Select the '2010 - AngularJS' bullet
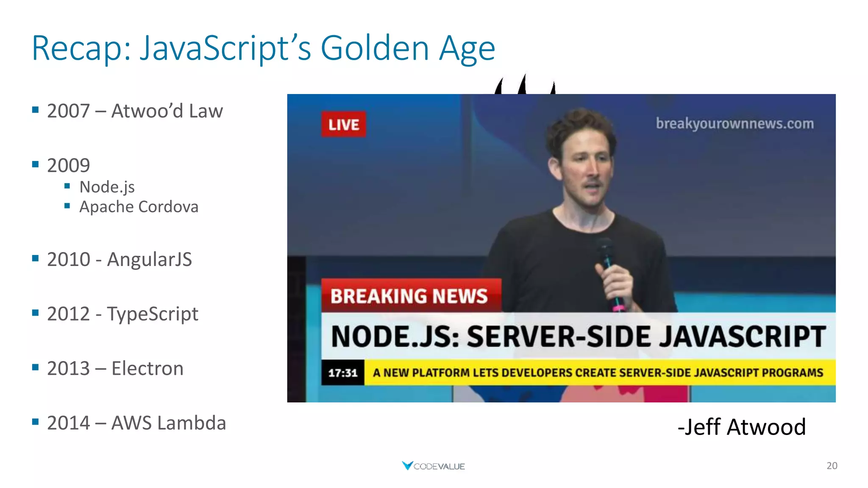The height and width of the screenshot is (488, 868). click(119, 259)
